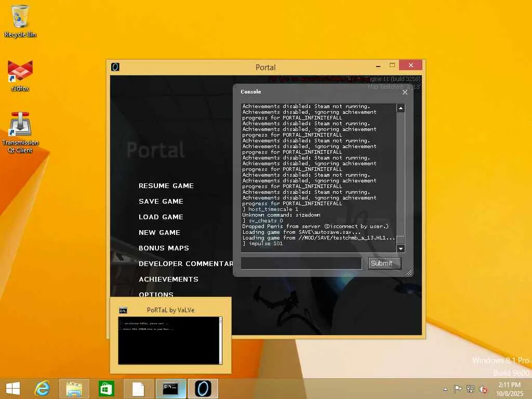Image resolution: width=532 pixels, height=399 pixels.
Task: Click the cmd icon in the PoRTaL by VaLVe preview
Action: (x=123, y=311)
